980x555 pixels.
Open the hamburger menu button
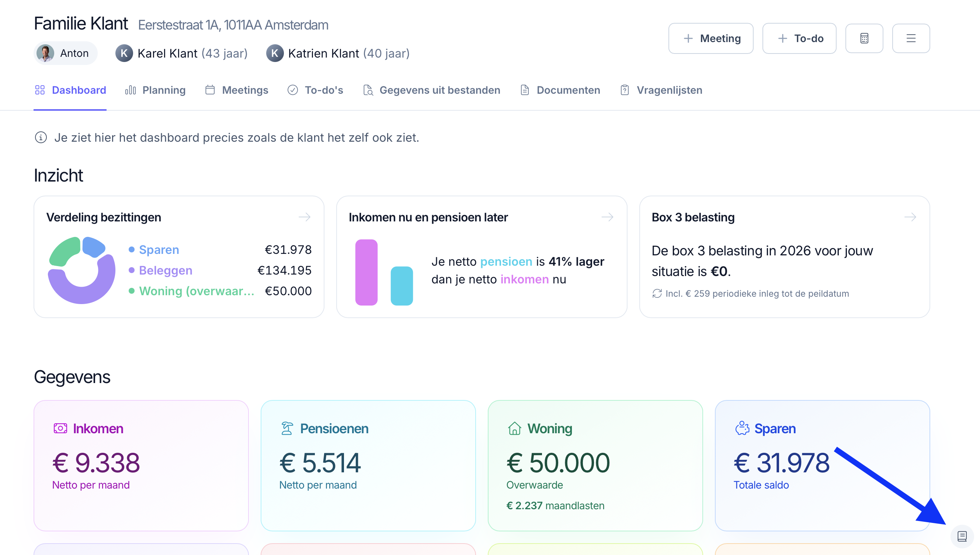[911, 38]
